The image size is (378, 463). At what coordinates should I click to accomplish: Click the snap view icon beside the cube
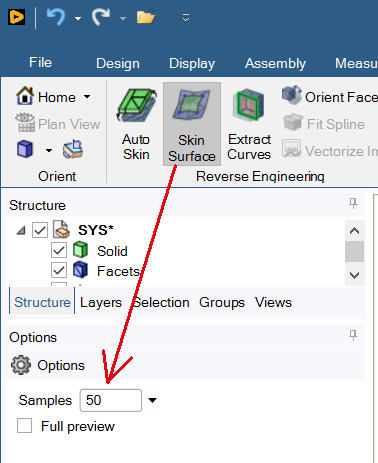click(x=73, y=149)
